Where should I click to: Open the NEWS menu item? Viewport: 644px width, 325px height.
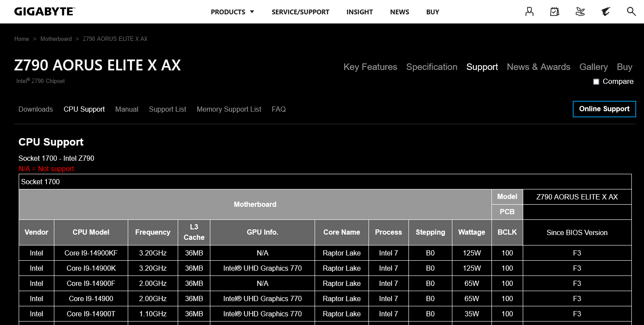[399, 12]
